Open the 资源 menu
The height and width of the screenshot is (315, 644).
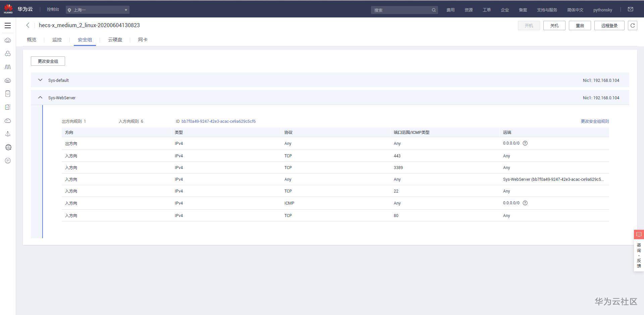[x=469, y=10]
